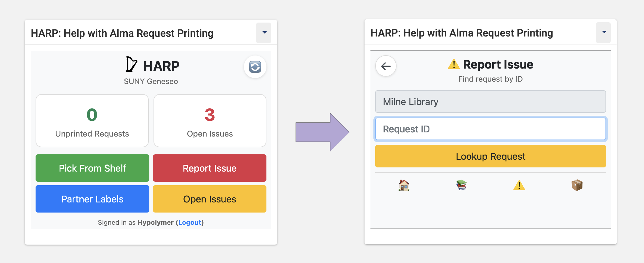644x263 pixels.
Task: Open the 3 Open Issues card
Action: [210, 121]
